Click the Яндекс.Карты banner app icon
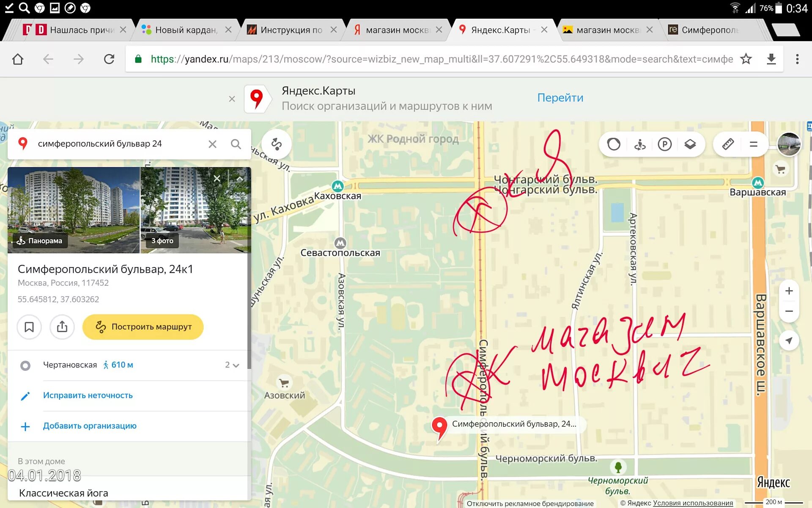812x508 pixels. click(x=257, y=99)
